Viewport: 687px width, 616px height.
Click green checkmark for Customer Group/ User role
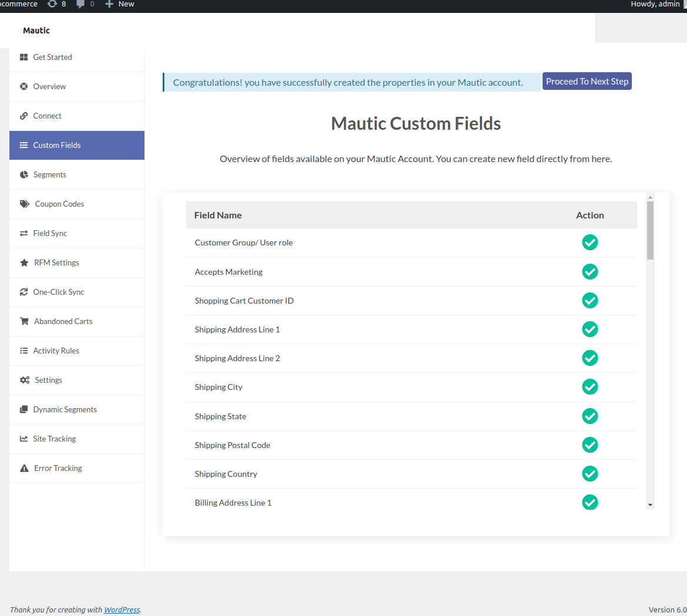(590, 243)
